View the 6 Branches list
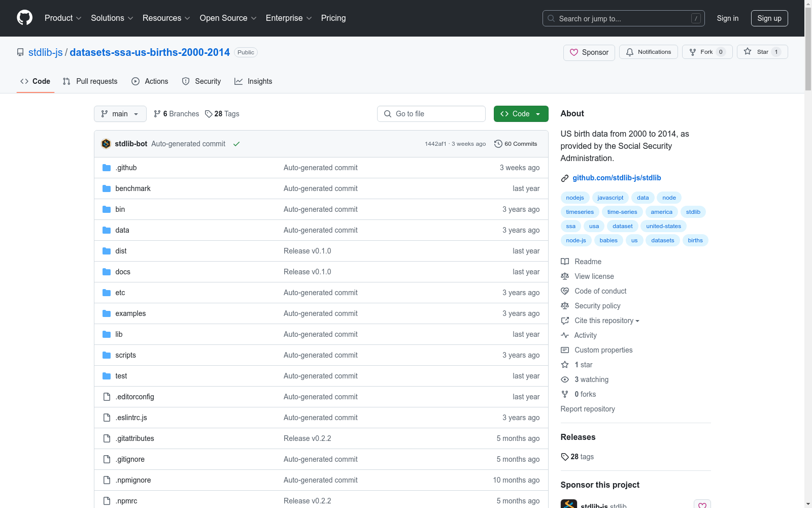Image resolution: width=812 pixels, height=508 pixels. point(176,114)
